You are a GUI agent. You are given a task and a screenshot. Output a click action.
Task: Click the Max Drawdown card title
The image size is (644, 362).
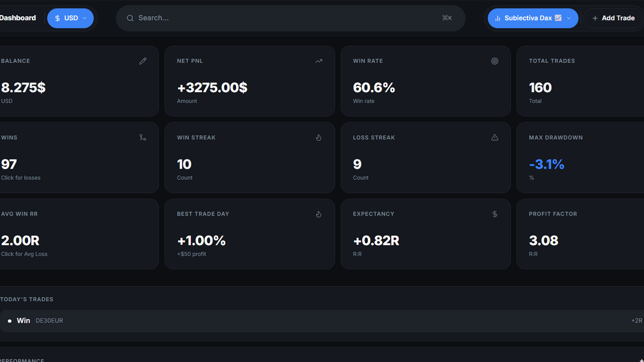click(556, 137)
